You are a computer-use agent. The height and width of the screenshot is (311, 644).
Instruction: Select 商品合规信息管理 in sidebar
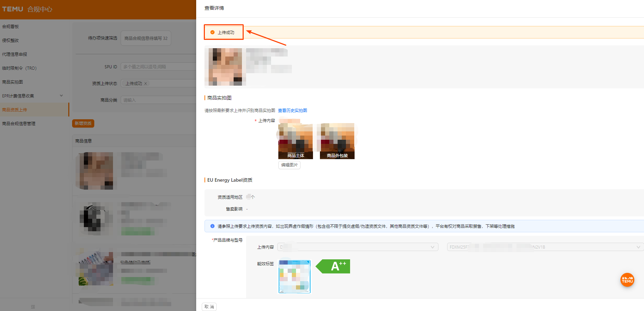(x=19, y=123)
